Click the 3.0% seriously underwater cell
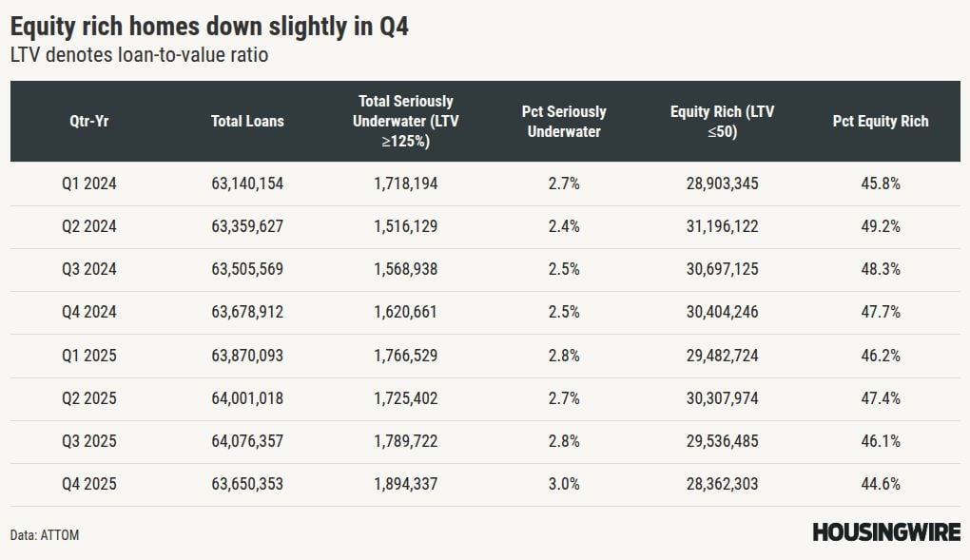This screenshot has width=970, height=560. click(564, 484)
